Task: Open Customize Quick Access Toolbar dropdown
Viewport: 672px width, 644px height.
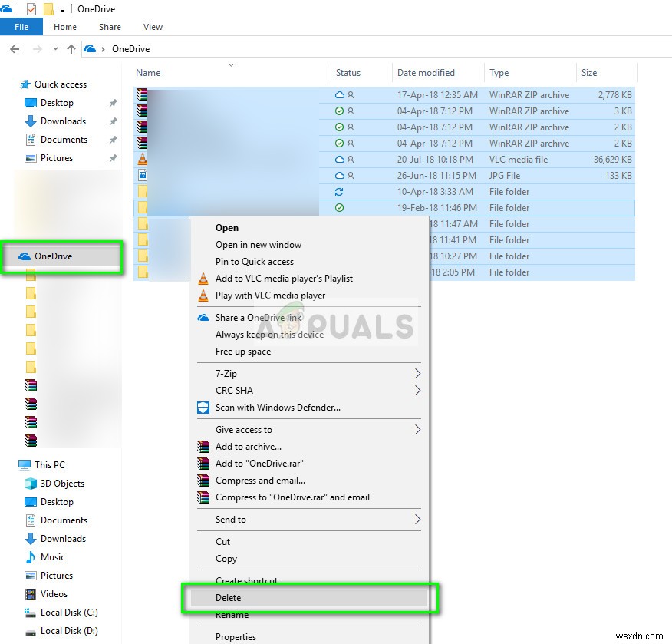Action: coord(62,9)
